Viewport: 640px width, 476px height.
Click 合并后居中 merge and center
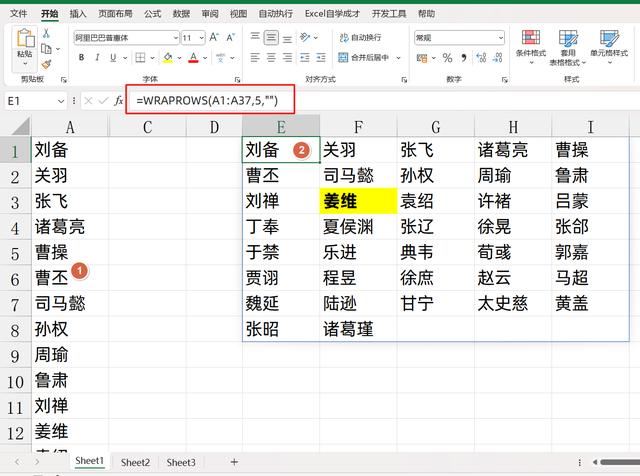(364, 58)
